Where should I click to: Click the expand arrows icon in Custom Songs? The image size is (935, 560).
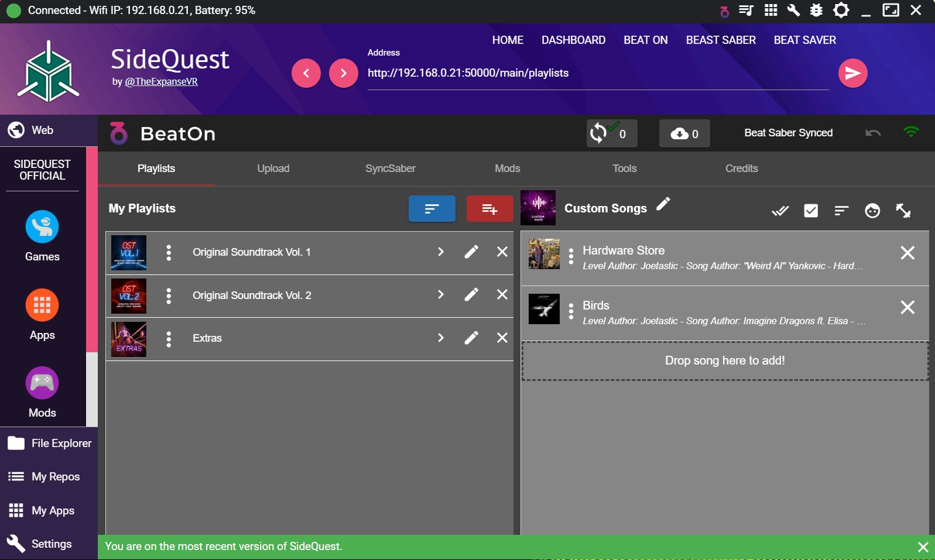pos(903,211)
